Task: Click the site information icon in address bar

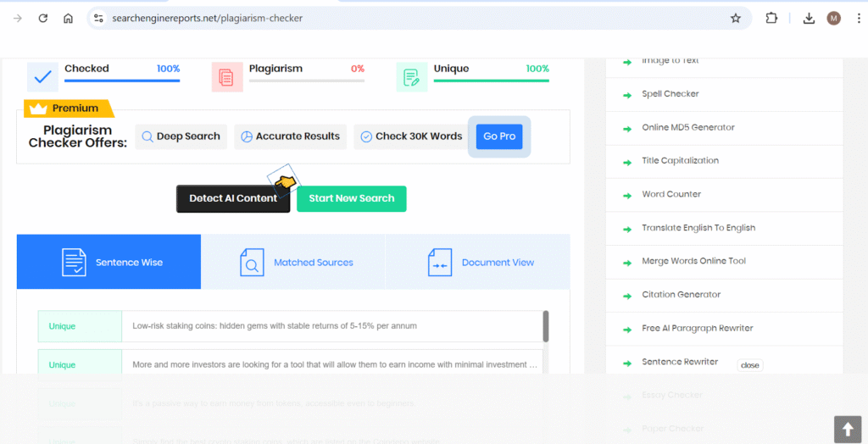Action: pos(98,18)
